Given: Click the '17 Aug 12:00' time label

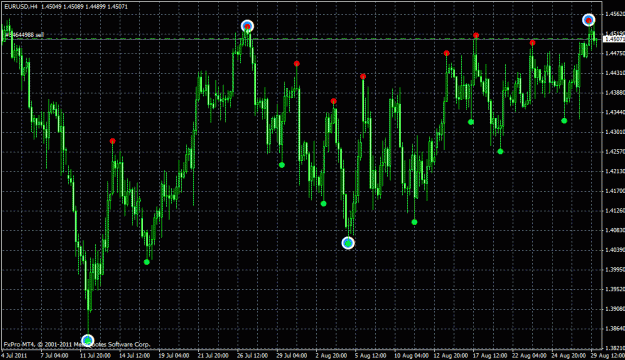Looking at the screenshot, I should [x=489, y=356].
